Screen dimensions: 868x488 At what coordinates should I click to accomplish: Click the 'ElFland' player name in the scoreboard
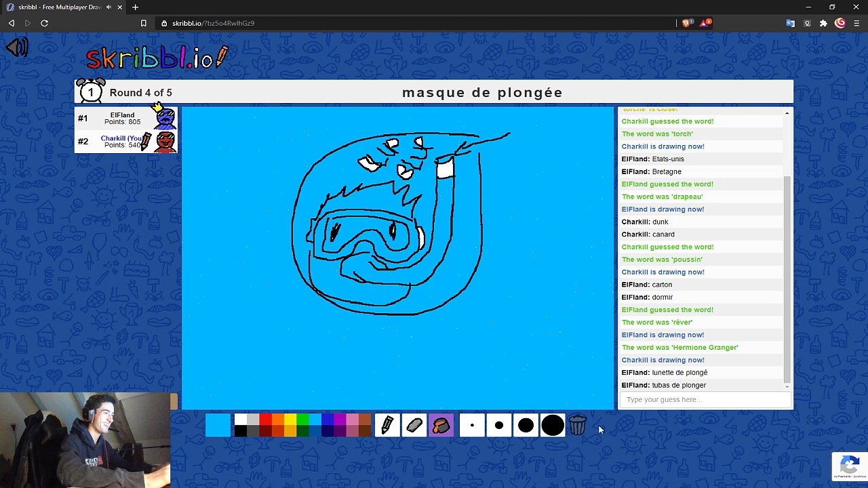point(122,115)
